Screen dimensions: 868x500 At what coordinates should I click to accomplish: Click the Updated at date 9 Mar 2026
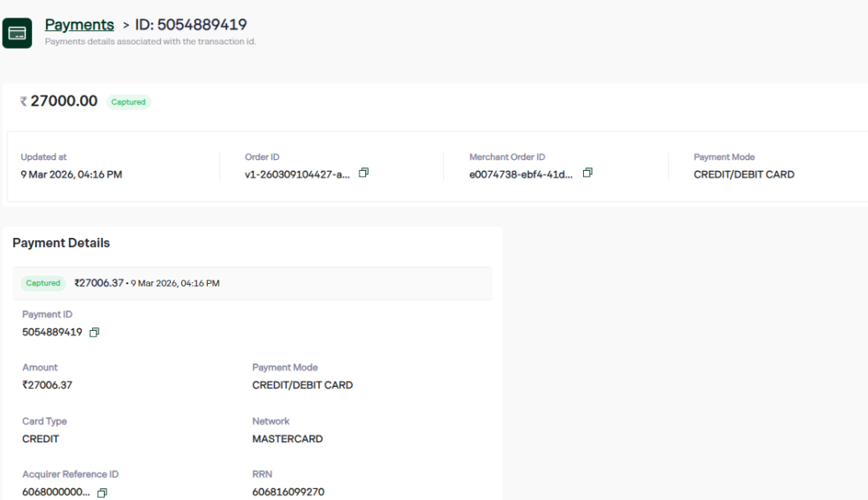click(71, 174)
